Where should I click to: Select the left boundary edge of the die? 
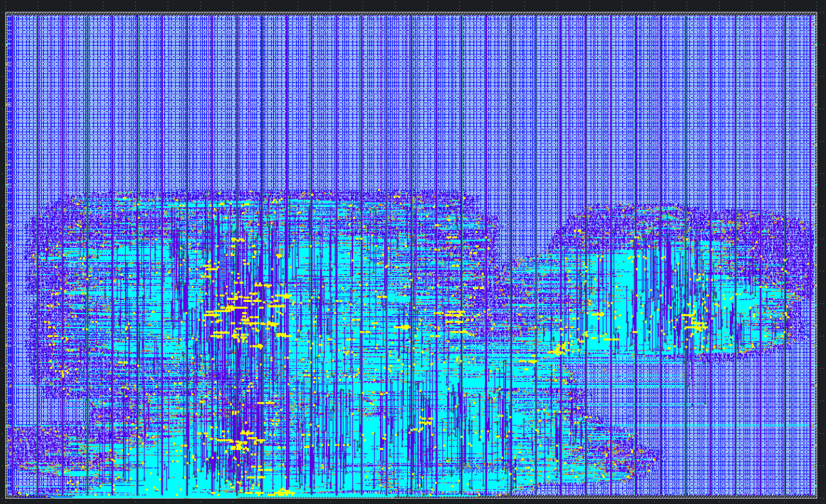point(6,257)
